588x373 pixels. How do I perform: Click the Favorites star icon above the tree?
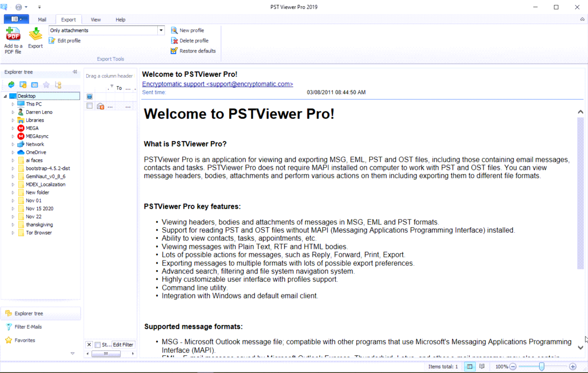click(x=46, y=85)
